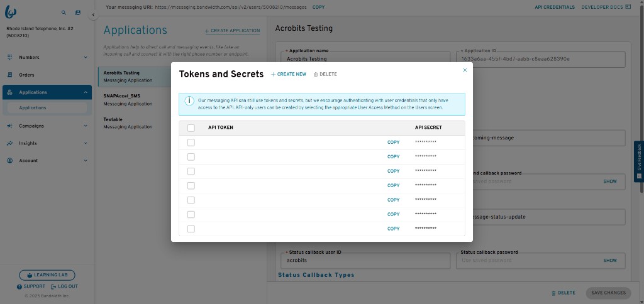Check the sixth API token row checkbox

point(191,214)
